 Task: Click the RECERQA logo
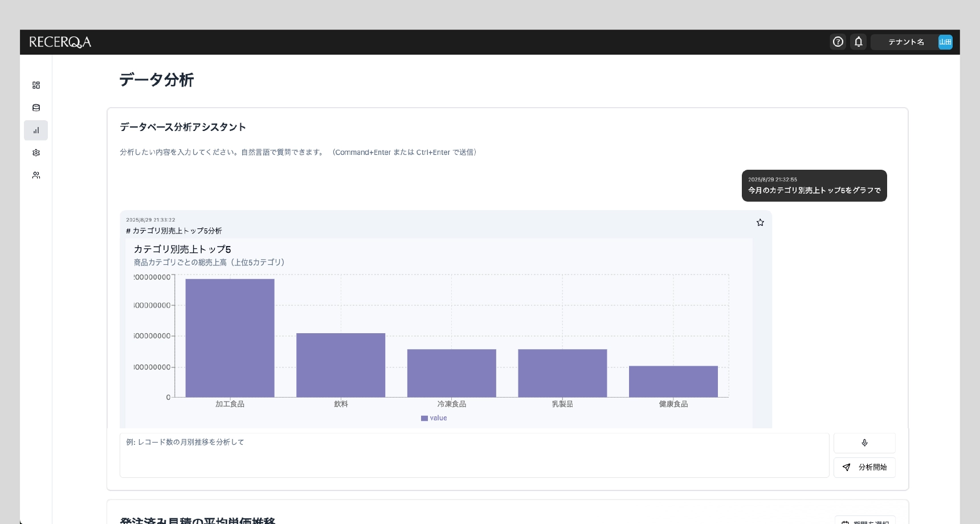[x=60, y=42]
